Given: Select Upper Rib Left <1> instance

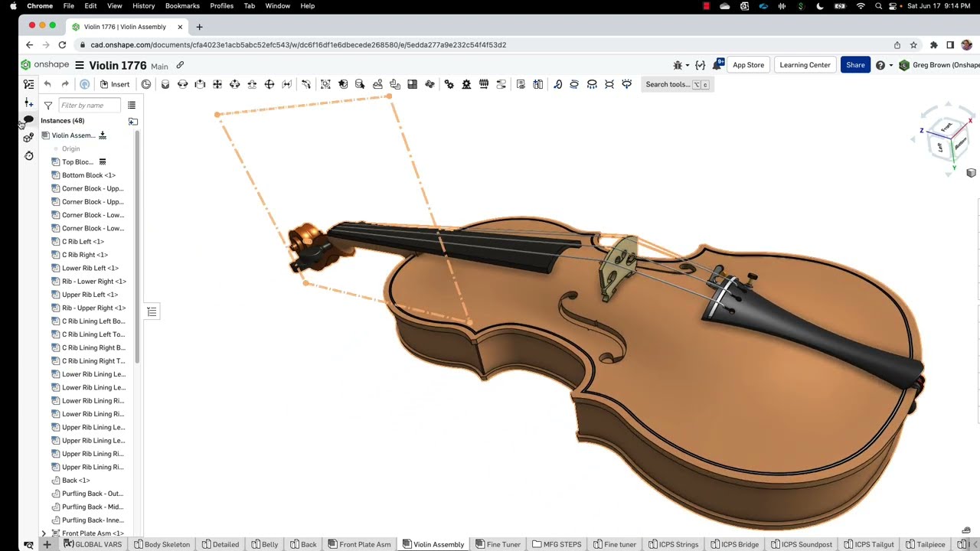Looking at the screenshot, I should pyautogui.click(x=90, y=295).
